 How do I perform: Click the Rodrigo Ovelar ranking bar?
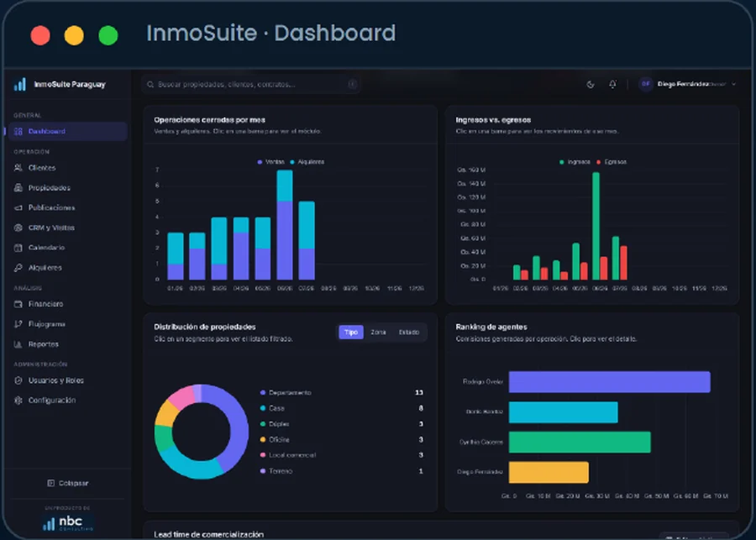click(x=610, y=382)
